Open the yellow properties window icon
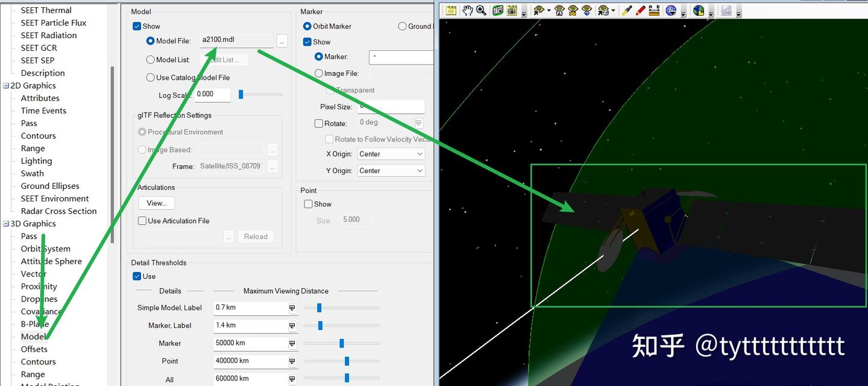Image resolution: width=868 pixels, height=386 pixels. coord(451,10)
